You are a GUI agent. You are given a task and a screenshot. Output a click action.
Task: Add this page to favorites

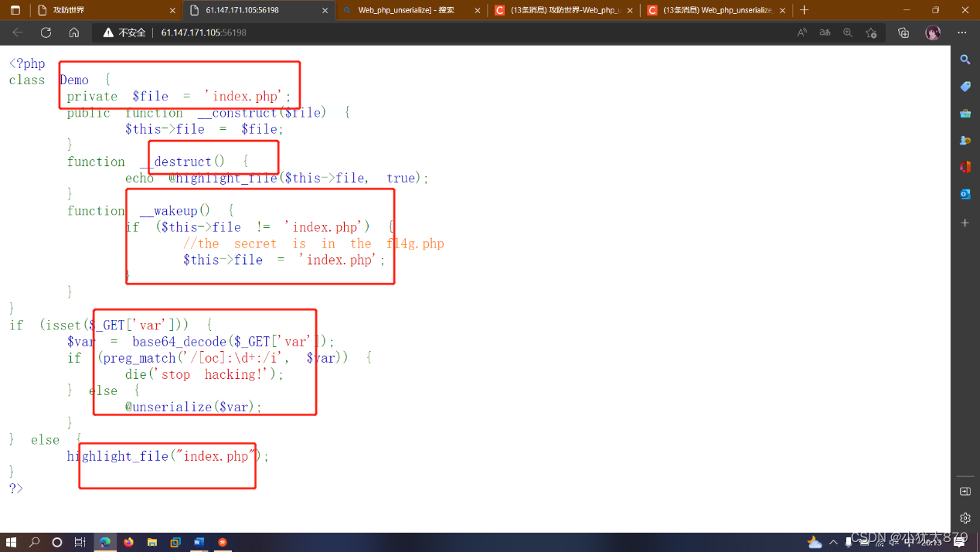coord(872,32)
